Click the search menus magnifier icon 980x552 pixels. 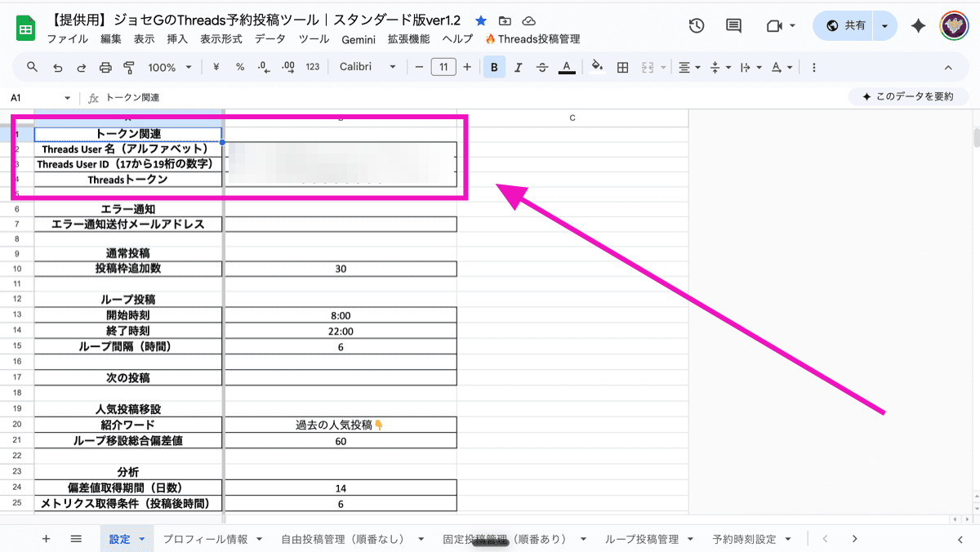pos(33,67)
